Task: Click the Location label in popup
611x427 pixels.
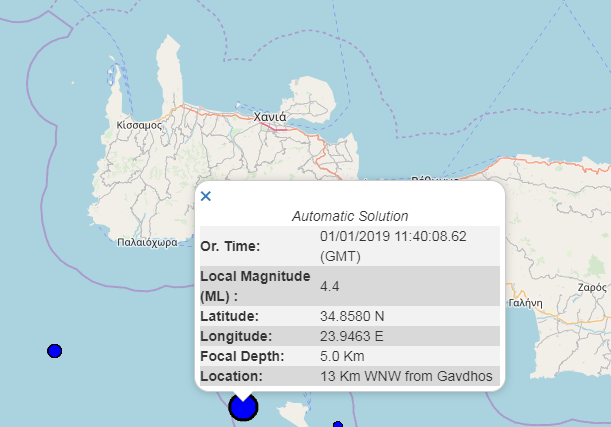Action: 231,376
